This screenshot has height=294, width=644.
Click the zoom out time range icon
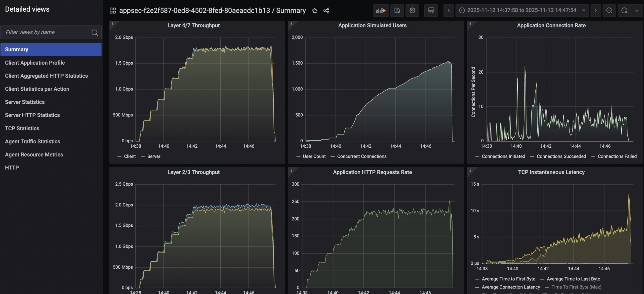pyautogui.click(x=609, y=10)
